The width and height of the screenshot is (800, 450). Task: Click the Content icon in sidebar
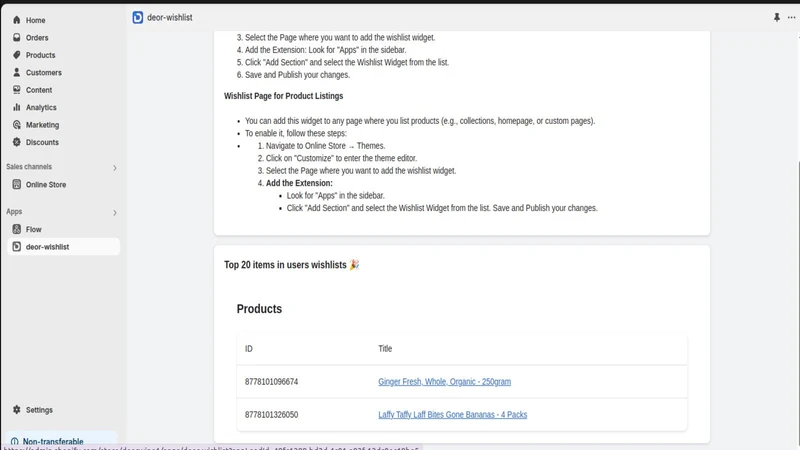(17, 90)
